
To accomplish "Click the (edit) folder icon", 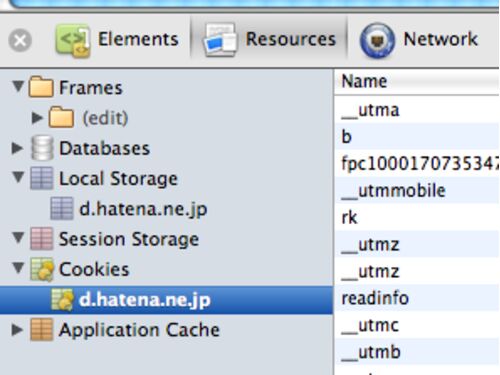I will [61, 117].
